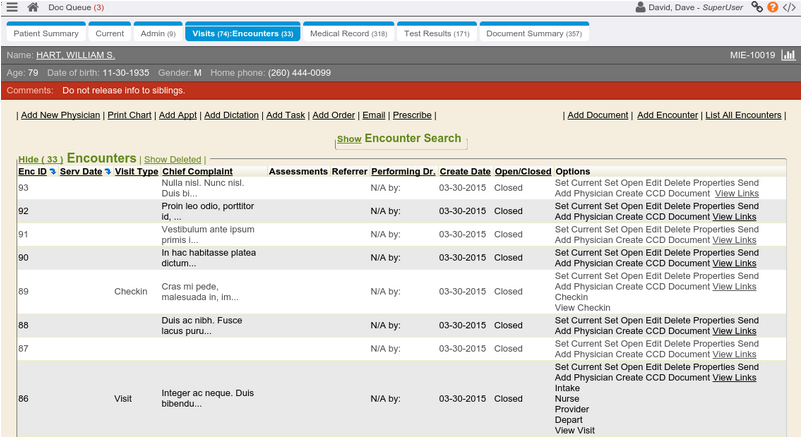The height and width of the screenshot is (438, 802).
Task: Click the Add New Physician link
Action: 60,115
